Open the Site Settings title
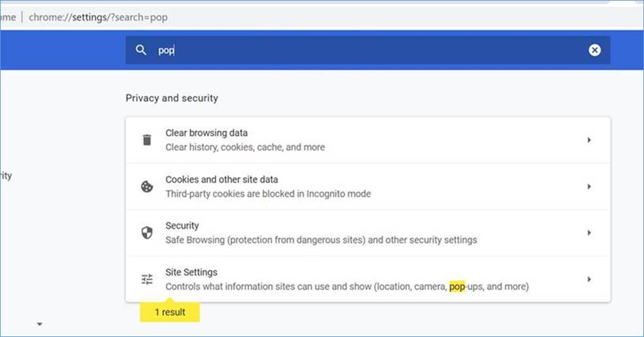 coord(191,272)
